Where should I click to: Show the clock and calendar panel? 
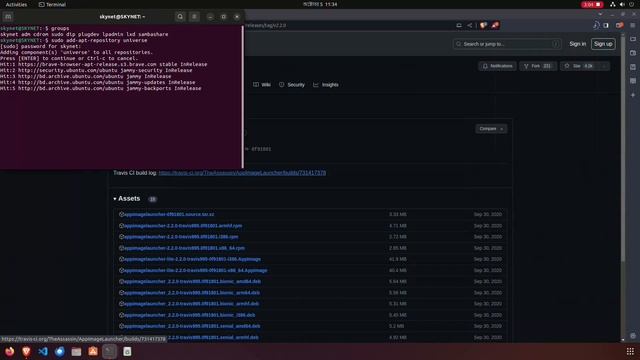[x=320, y=4]
